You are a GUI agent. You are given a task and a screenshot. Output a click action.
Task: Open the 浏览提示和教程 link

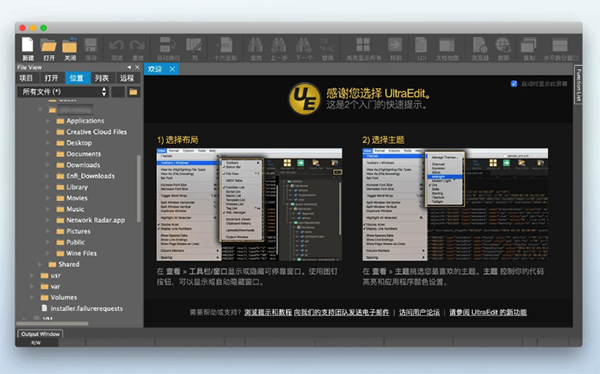tap(268, 312)
